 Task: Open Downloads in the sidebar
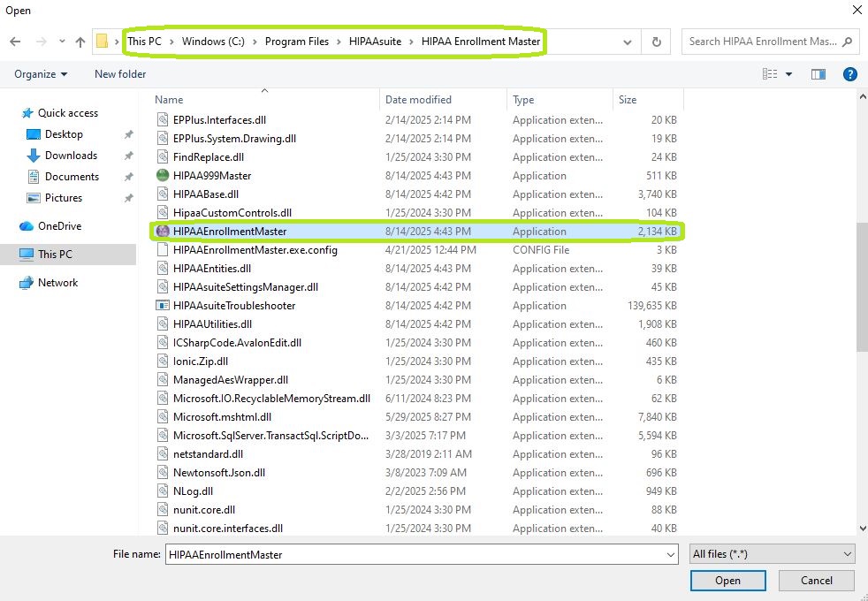(x=71, y=156)
